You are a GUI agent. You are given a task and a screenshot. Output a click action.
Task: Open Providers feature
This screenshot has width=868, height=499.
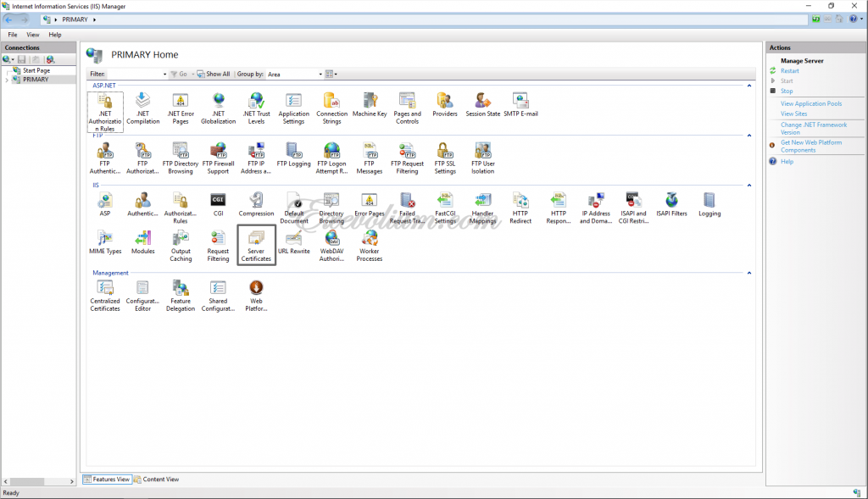[x=445, y=105]
